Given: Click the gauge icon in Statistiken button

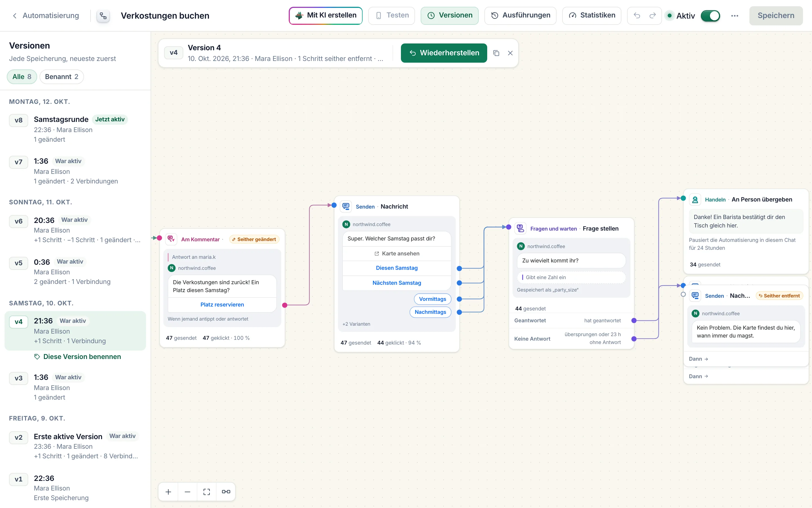Looking at the screenshot, I should 572,16.
